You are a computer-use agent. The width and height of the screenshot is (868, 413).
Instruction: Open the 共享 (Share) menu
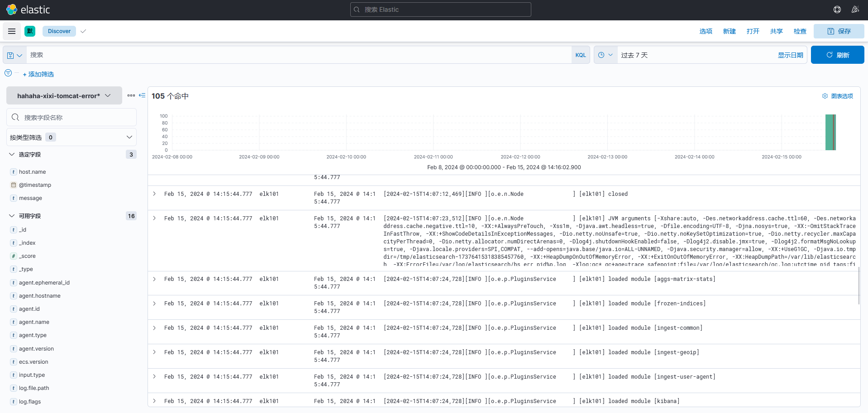coord(776,31)
